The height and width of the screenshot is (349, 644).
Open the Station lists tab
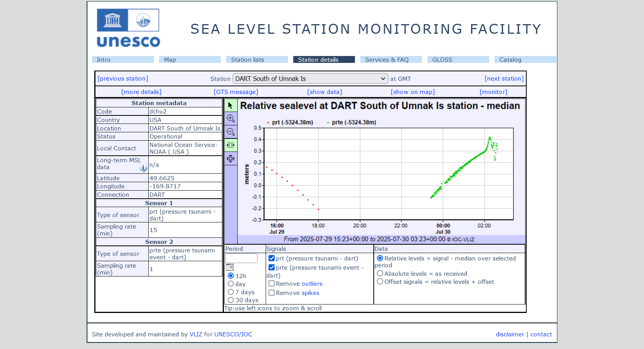257,59
